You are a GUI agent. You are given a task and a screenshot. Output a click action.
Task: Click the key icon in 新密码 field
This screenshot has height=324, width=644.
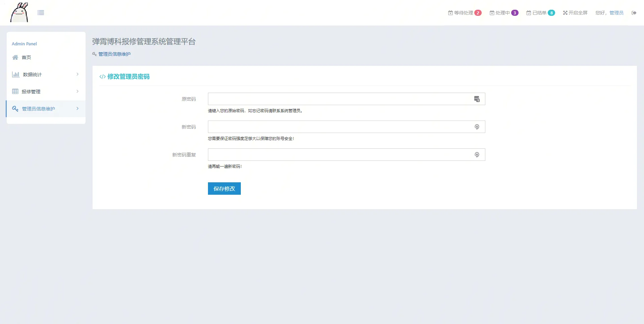[x=477, y=127]
